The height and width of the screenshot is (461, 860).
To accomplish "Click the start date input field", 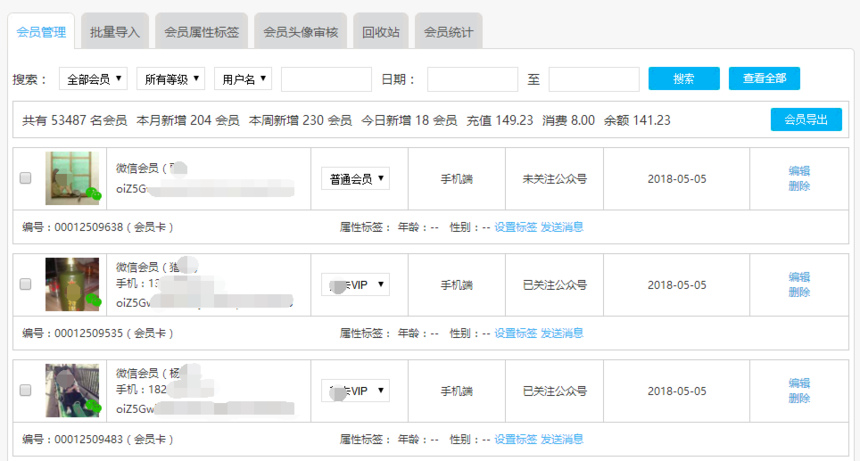I will [x=472, y=79].
